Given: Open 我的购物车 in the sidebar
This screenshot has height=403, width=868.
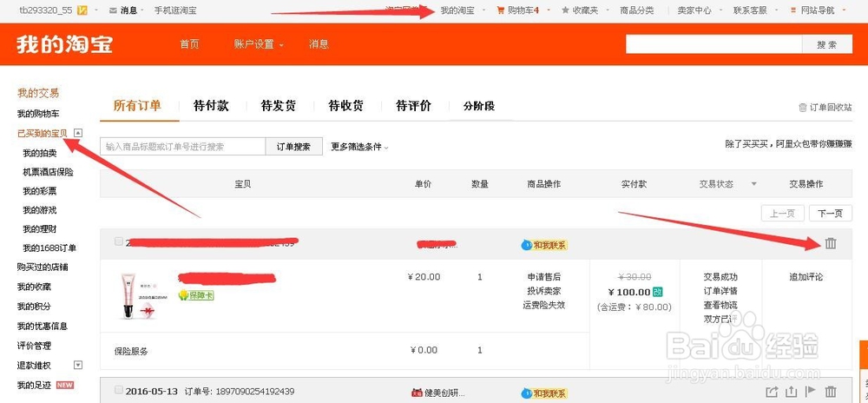Looking at the screenshot, I should click(38, 114).
